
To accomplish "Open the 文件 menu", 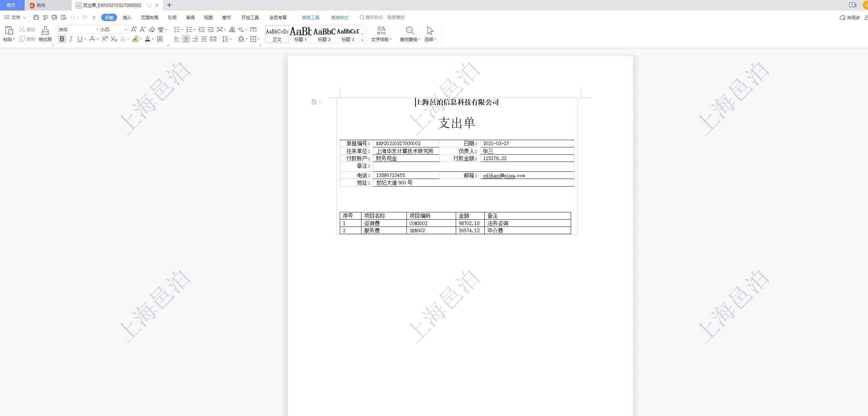I will (x=16, y=17).
